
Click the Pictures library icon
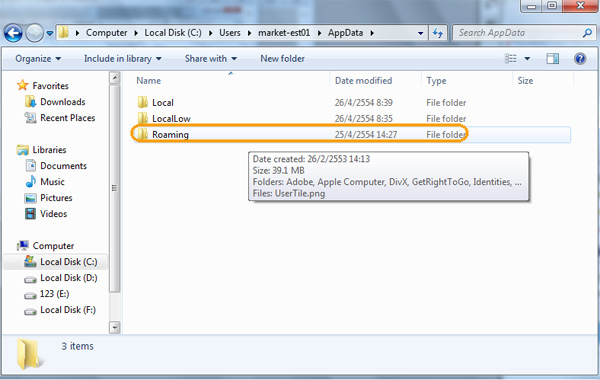click(x=31, y=198)
